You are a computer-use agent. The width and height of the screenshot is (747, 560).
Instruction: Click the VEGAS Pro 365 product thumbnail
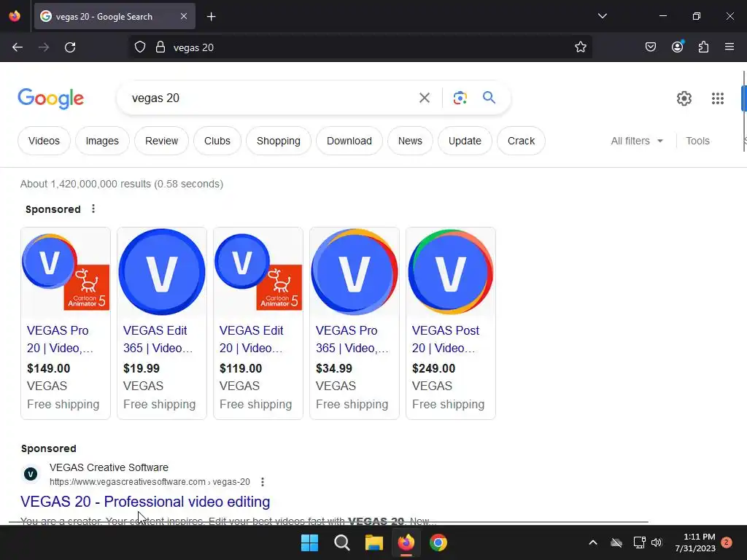pyautogui.click(x=355, y=272)
